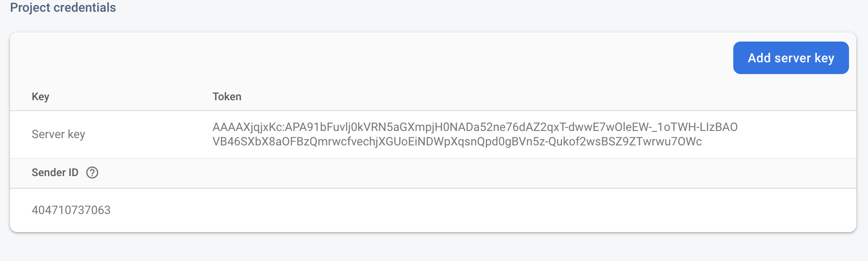Click token line starting with AAAAXjqjxKc
Viewport: 868px width, 261px height.
475,127
